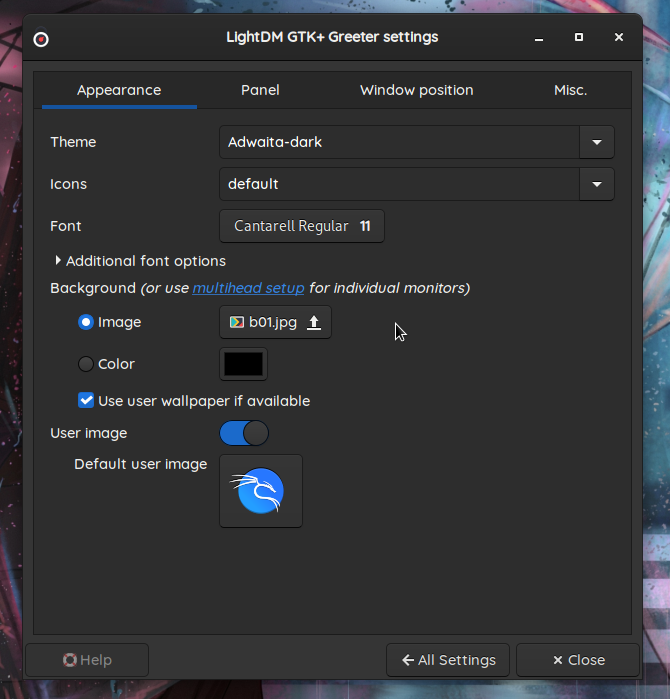Click the upload icon on background file chooser

[x=314, y=322]
